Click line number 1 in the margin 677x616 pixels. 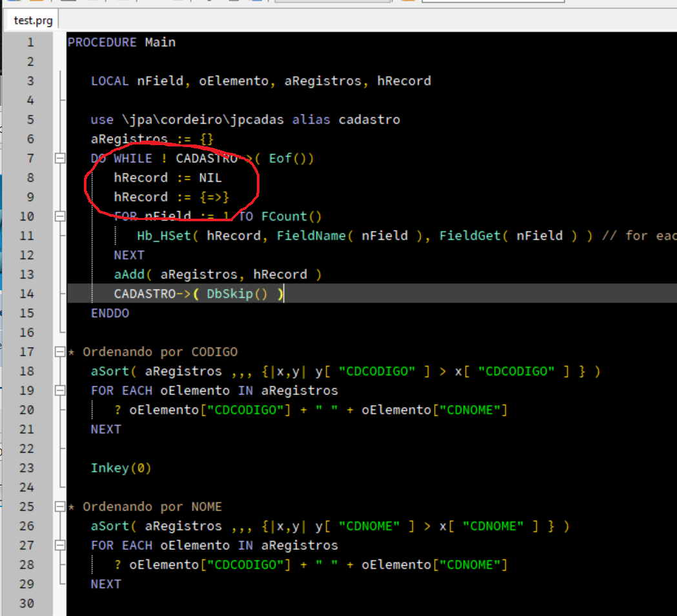point(30,43)
